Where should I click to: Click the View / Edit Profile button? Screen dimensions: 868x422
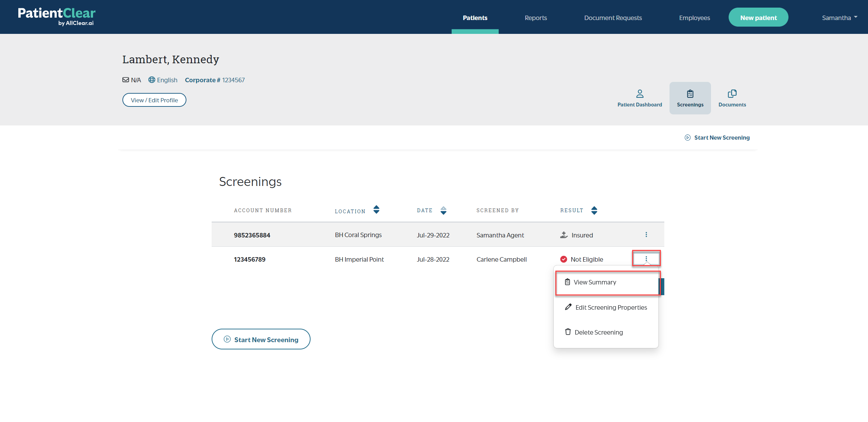coord(154,100)
